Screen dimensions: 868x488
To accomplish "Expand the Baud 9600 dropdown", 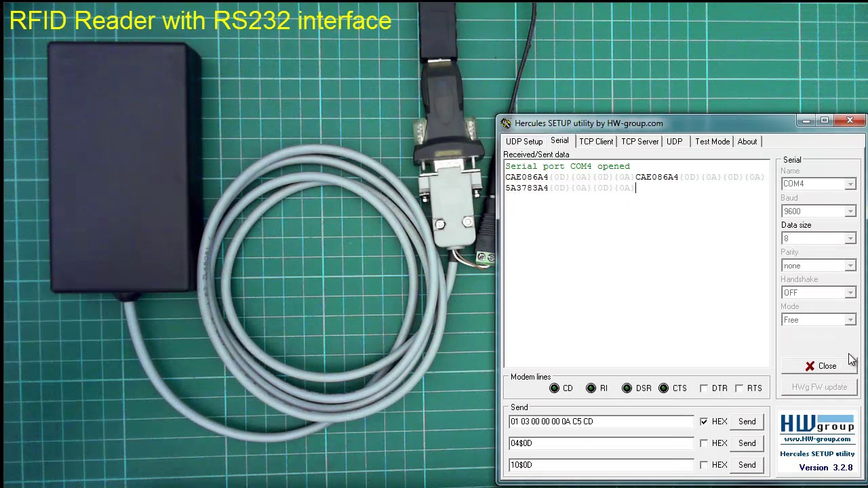I will tap(850, 211).
